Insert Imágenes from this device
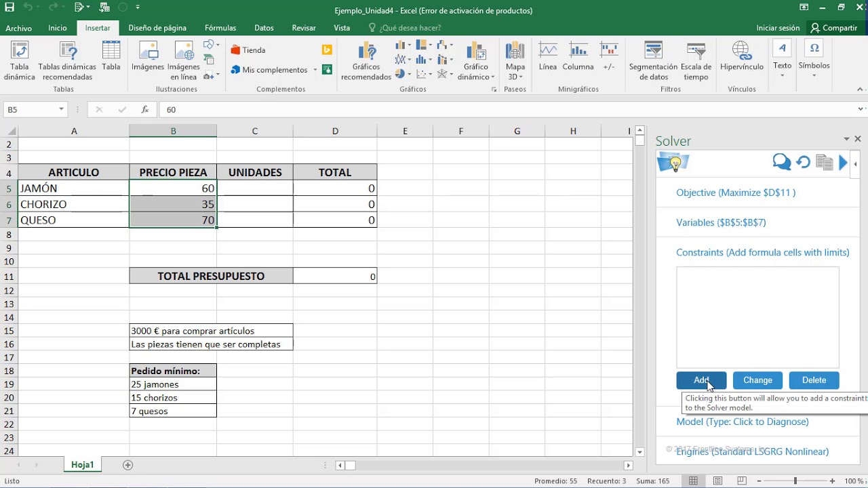 coord(148,56)
